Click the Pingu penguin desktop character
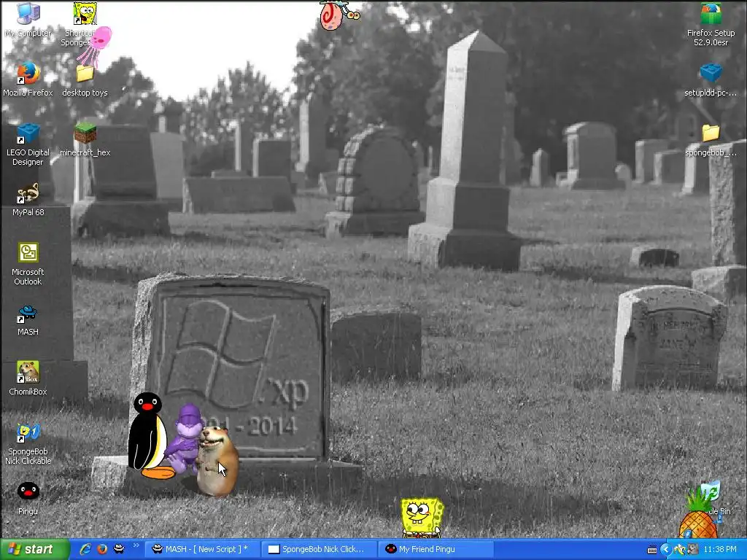This screenshot has height=560, width=747. tap(149, 436)
